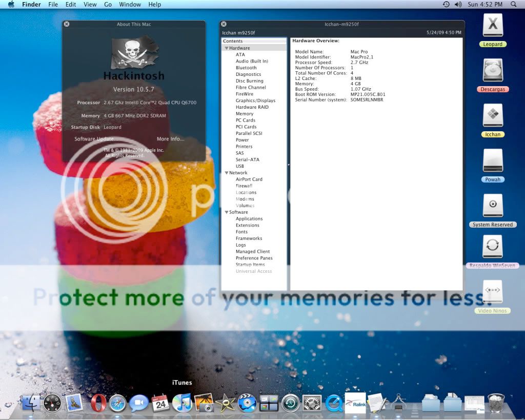Open QuickTime Player in the dock
This screenshot has width=525, height=420.
pyautogui.click(x=334, y=403)
